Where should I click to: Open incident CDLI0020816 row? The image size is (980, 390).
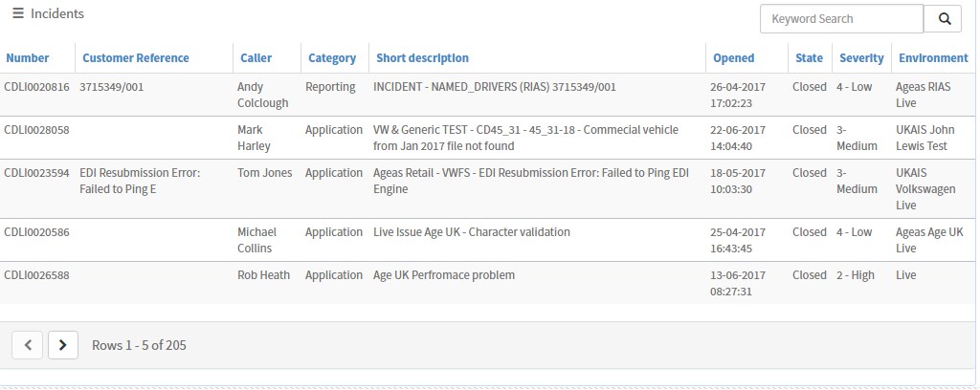36,87
